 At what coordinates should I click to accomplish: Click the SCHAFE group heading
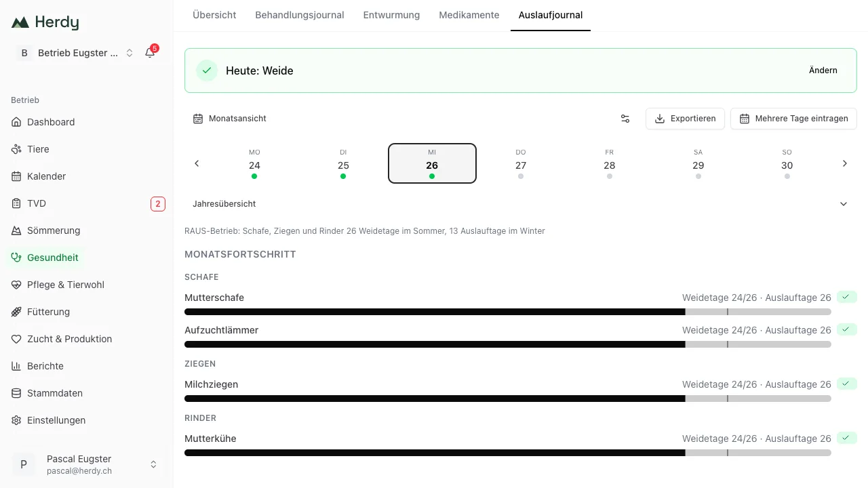(x=201, y=277)
